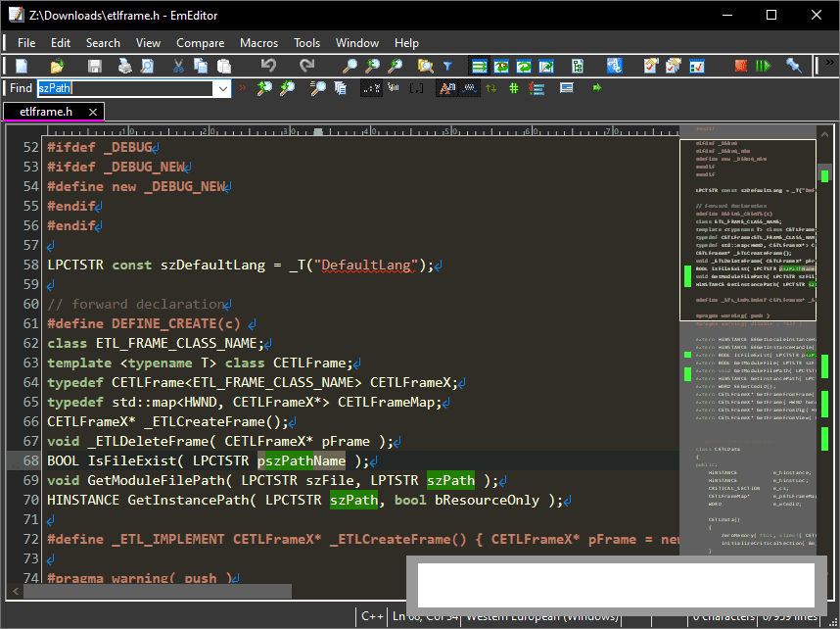
Task: Open the Compare menu
Action: 201,43
